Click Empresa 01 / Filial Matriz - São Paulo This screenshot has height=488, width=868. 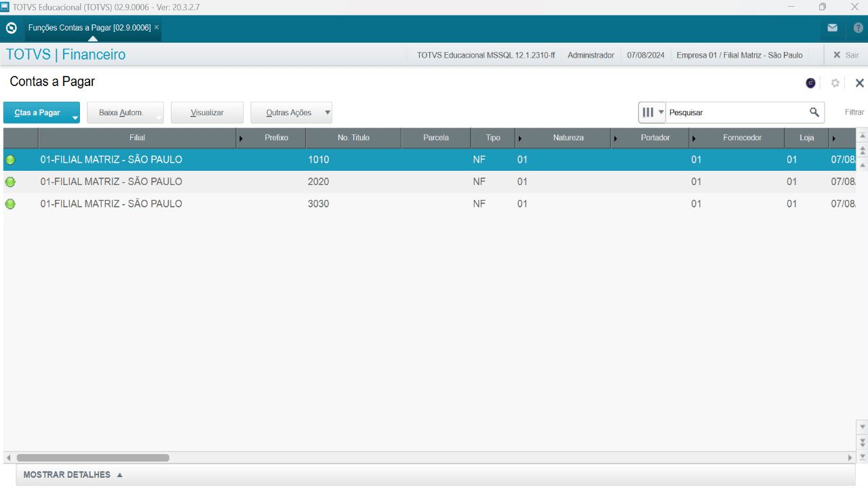(739, 55)
